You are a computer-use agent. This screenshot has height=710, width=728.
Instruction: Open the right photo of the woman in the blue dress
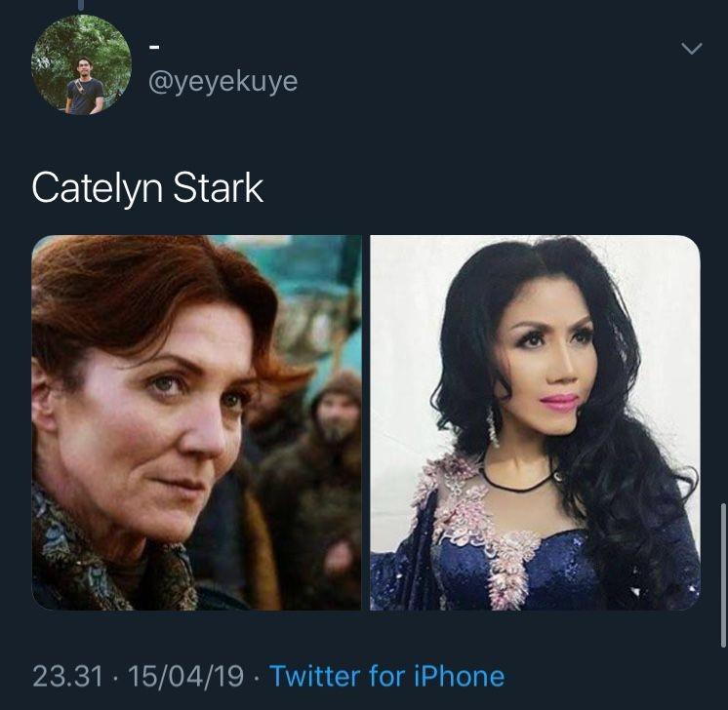tap(535, 422)
